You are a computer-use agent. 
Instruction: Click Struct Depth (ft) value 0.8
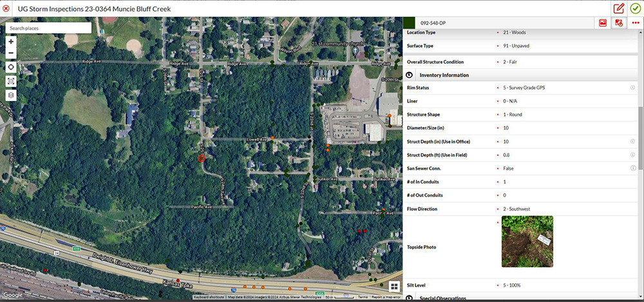(x=506, y=155)
